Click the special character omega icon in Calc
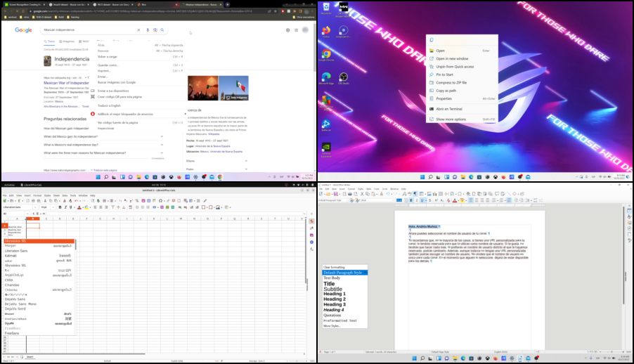This screenshot has height=364, width=634. [160, 200]
